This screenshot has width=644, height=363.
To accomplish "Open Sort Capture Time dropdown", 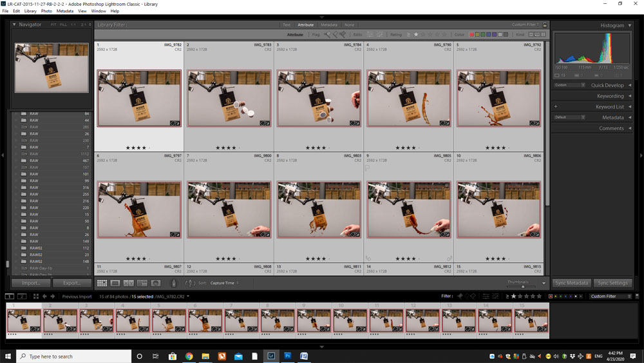I will pyautogui.click(x=224, y=283).
